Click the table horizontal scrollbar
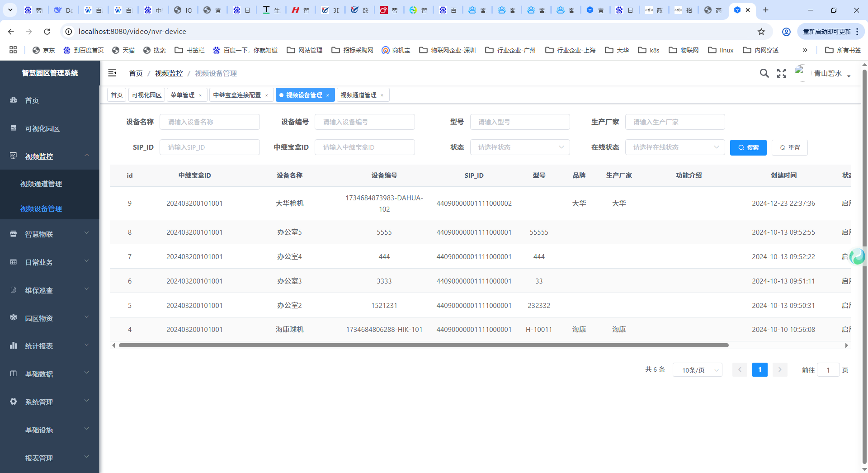The height and width of the screenshot is (473, 868). [423, 345]
